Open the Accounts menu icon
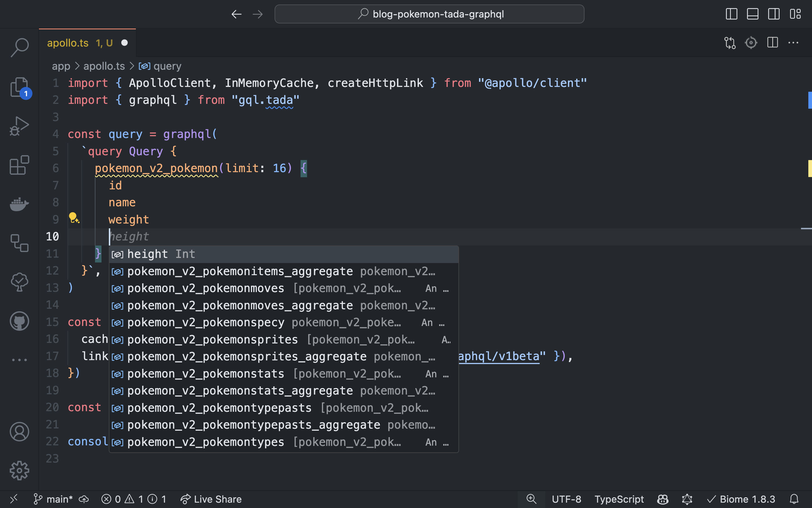This screenshot has width=812, height=508. pyautogui.click(x=19, y=432)
